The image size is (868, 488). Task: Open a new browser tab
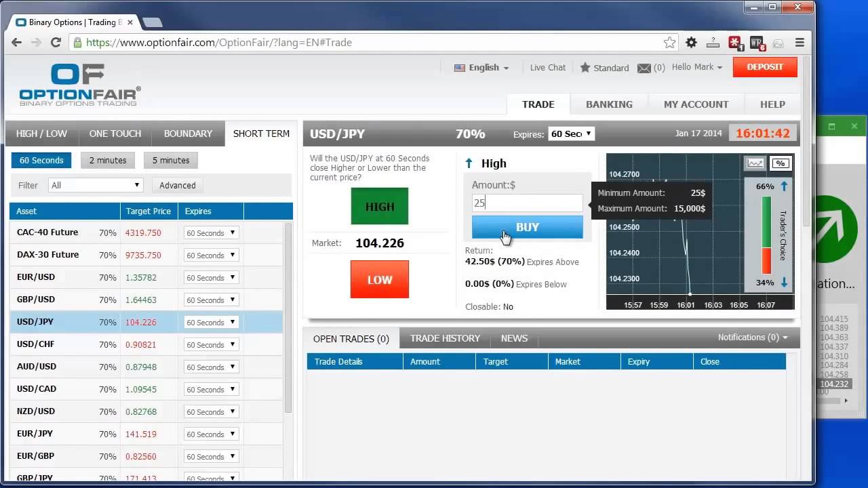pyautogui.click(x=152, y=22)
